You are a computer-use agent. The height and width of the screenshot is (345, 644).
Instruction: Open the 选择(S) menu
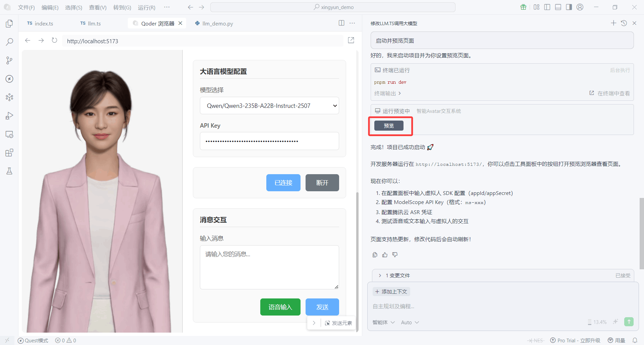click(73, 7)
